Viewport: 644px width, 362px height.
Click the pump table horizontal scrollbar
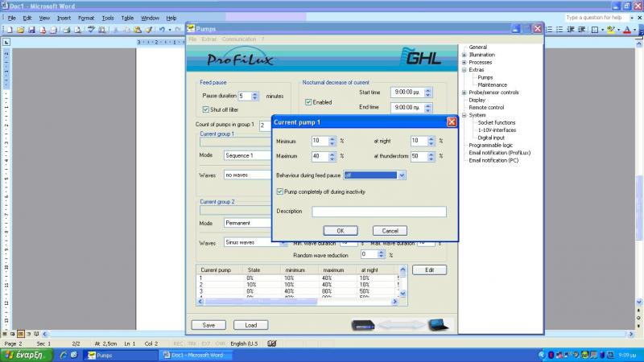pyautogui.click(x=297, y=301)
